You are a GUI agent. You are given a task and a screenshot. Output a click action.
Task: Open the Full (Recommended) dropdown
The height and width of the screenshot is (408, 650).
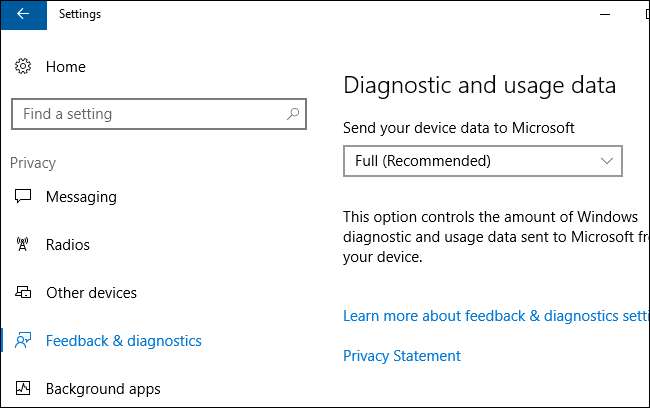482,161
